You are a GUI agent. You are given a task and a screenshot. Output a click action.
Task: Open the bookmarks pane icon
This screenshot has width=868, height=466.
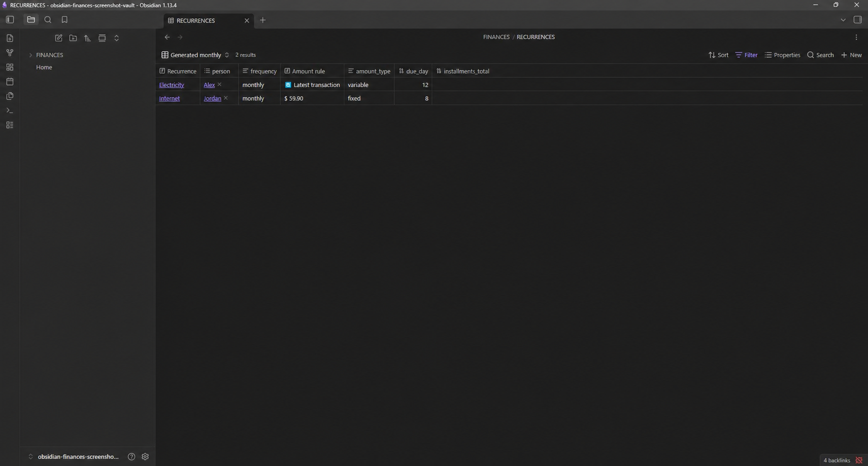click(64, 20)
